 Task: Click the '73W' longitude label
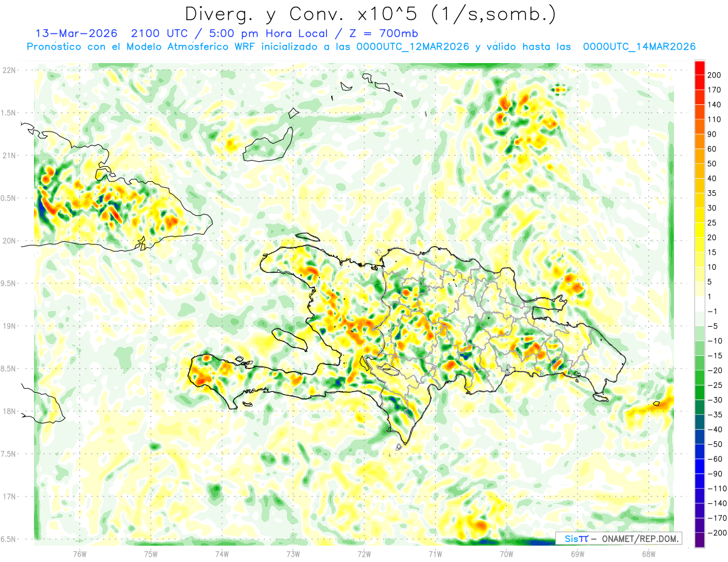(293, 554)
